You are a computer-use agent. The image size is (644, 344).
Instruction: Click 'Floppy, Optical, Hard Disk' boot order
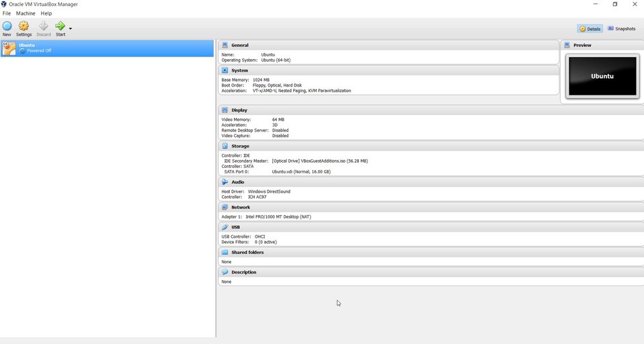click(277, 85)
